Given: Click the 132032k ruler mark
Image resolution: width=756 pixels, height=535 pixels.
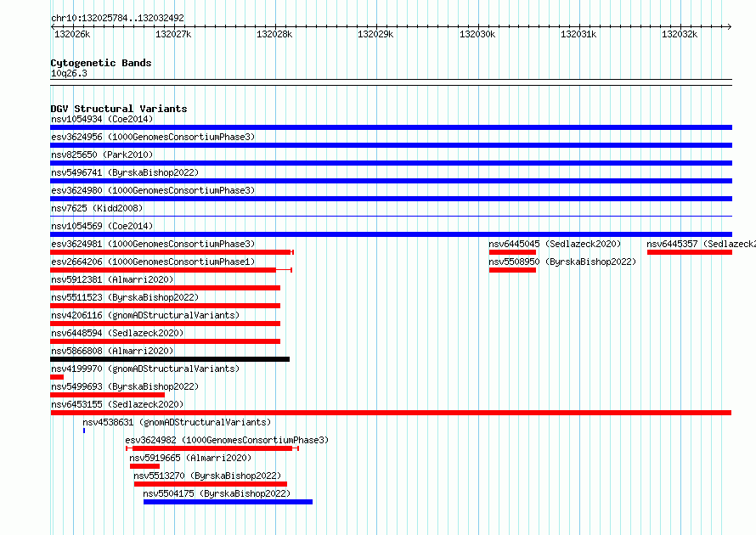Looking at the screenshot, I should coord(680,34).
